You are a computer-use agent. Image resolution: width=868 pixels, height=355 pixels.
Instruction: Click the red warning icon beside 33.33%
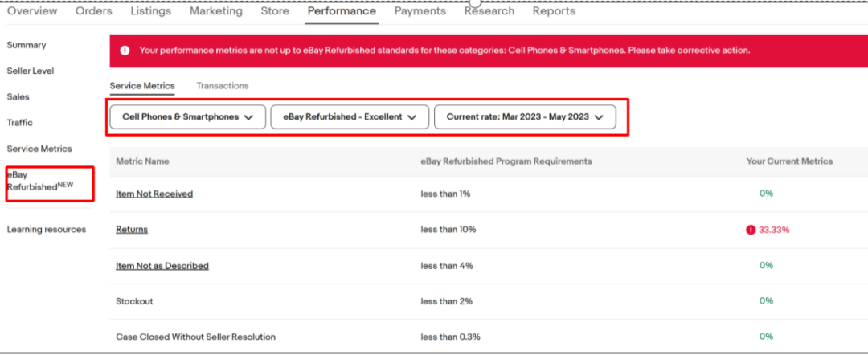click(751, 230)
